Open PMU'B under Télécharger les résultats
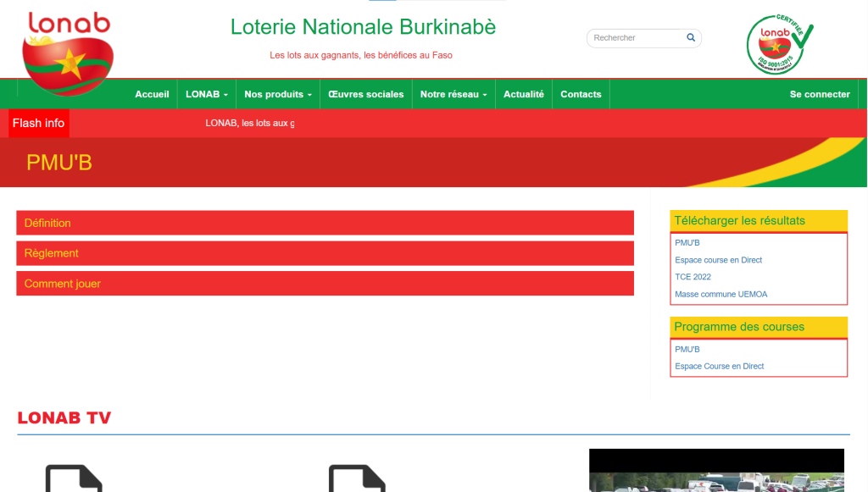The image size is (868, 492). click(687, 243)
